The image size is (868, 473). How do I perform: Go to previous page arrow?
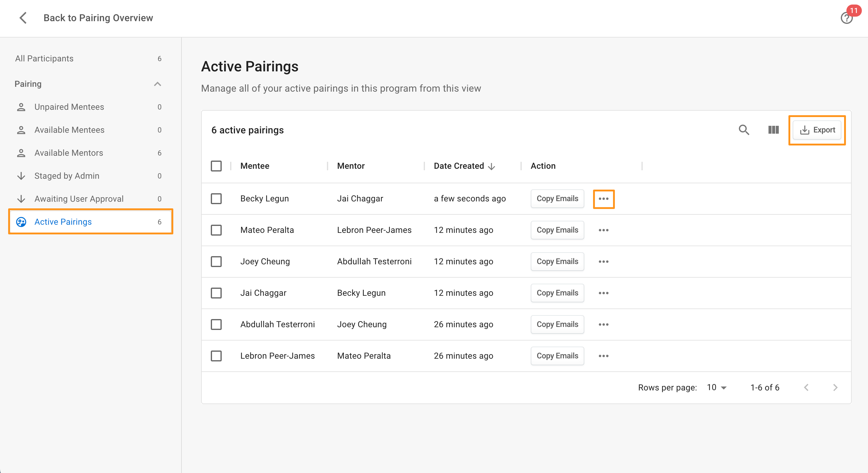pos(806,387)
